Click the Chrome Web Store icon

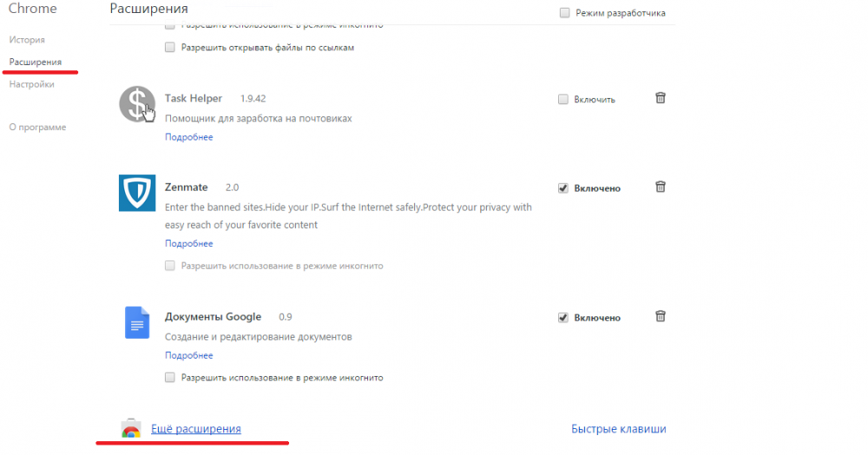(x=131, y=429)
